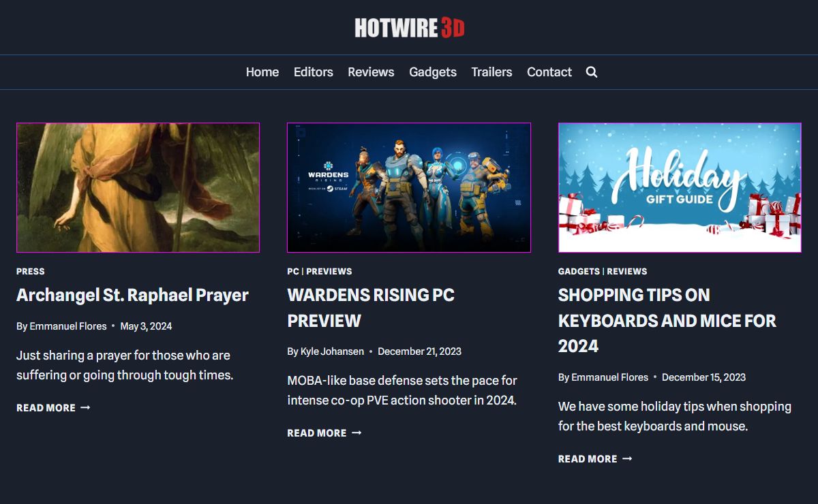Open the Archangel St. Raphael Prayer headline

pyautogui.click(x=132, y=296)
